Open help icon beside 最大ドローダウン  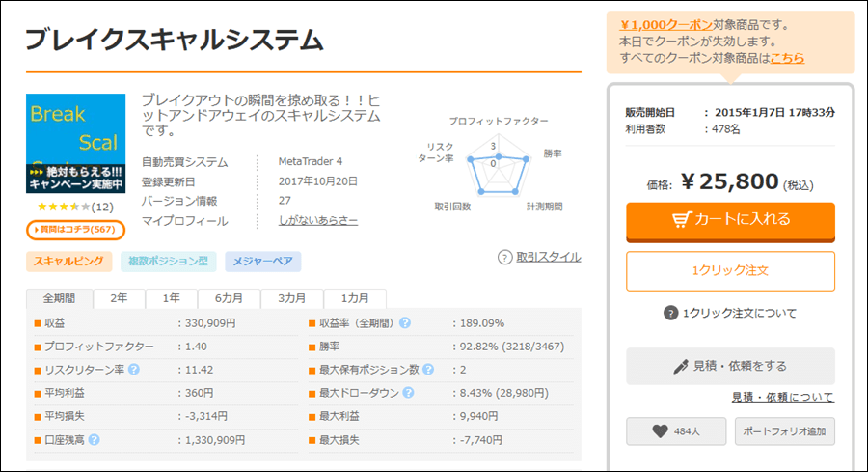coord(408,393)
